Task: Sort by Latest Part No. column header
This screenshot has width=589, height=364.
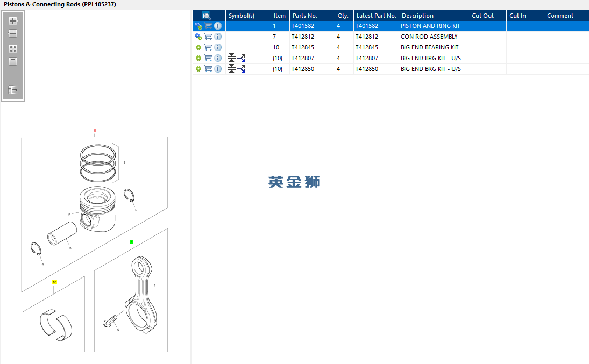Action: (x=376, y=16)
